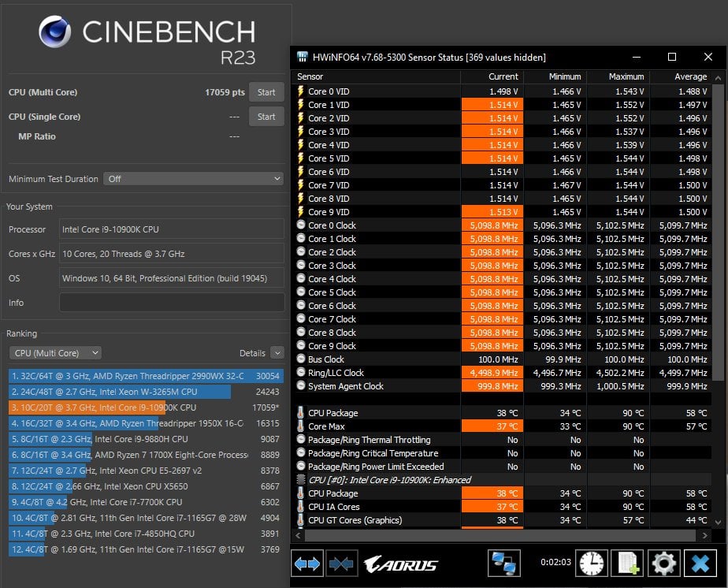Select ranking entry Intel Xeon CPU X5650

coord(146,487)
